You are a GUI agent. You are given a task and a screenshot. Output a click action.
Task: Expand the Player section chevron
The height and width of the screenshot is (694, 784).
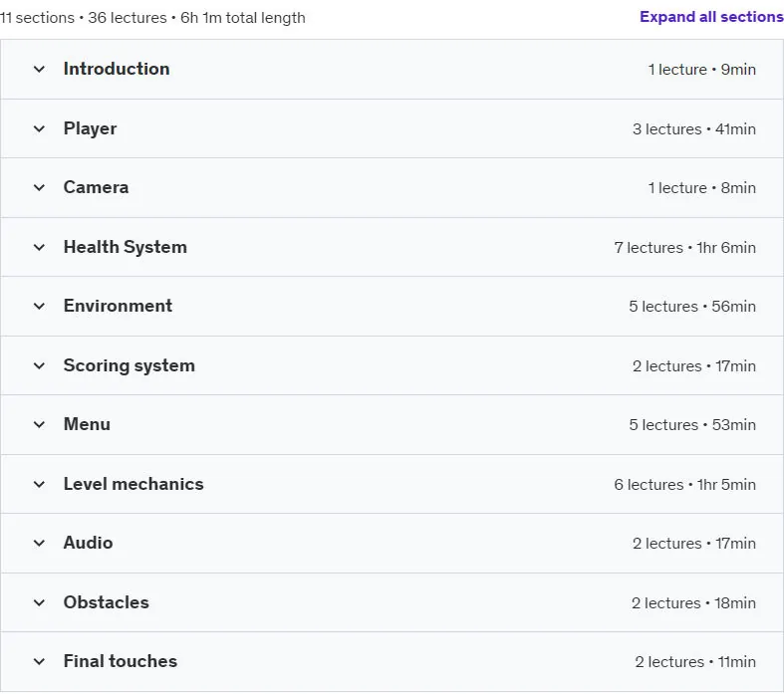click(39, 128)
